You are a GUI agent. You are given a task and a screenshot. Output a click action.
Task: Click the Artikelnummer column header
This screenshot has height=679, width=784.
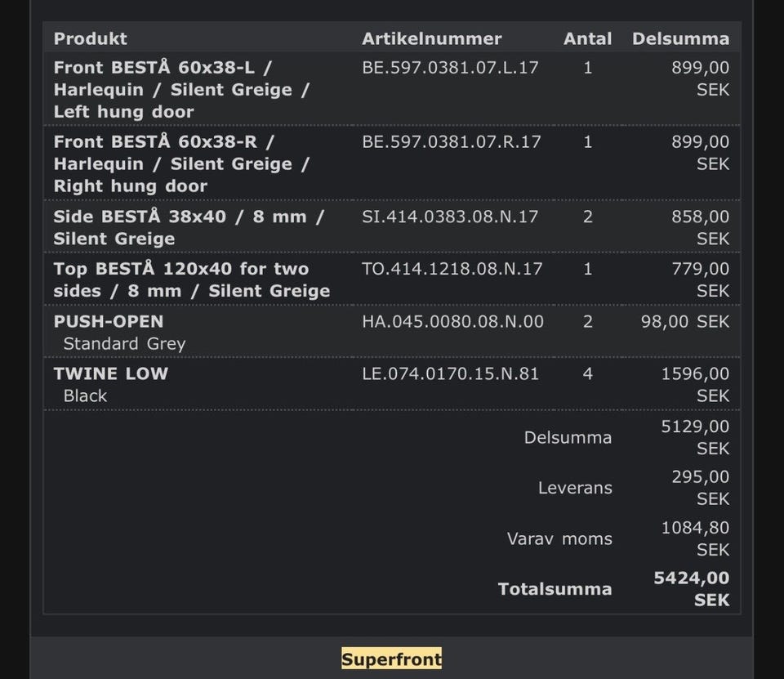[431, 38]
